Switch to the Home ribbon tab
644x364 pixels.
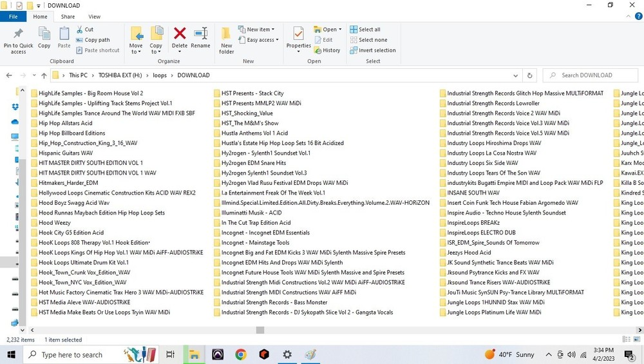[40, 17]
